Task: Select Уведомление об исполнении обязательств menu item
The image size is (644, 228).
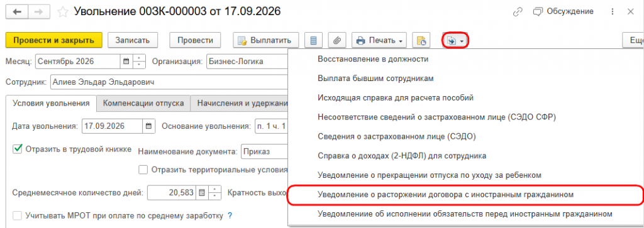Action: coord(465,214)
